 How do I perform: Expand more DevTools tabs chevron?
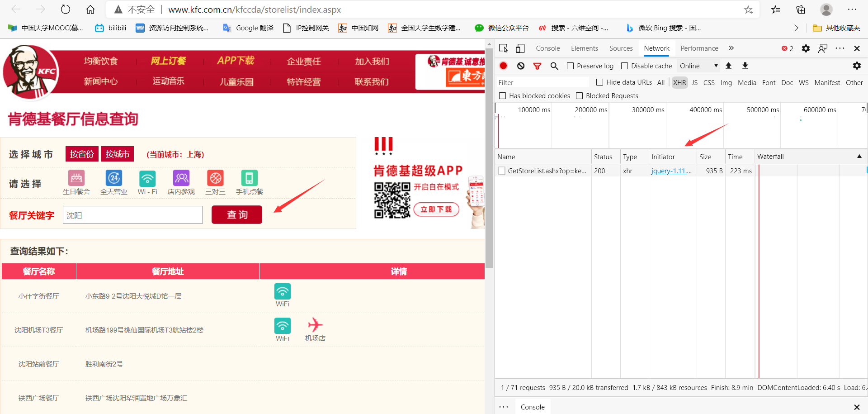click(731, 48)
